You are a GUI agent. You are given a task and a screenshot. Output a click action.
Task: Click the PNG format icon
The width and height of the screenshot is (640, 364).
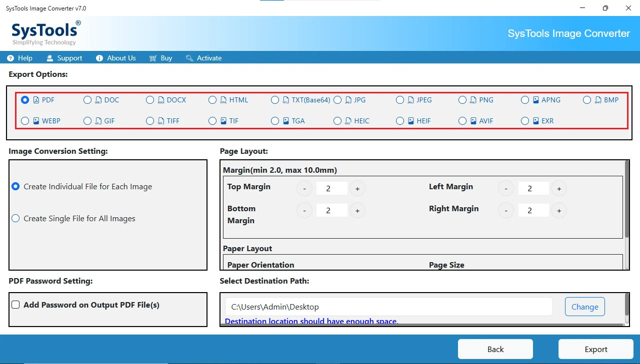pyautogui.click(x=473, y=100)
